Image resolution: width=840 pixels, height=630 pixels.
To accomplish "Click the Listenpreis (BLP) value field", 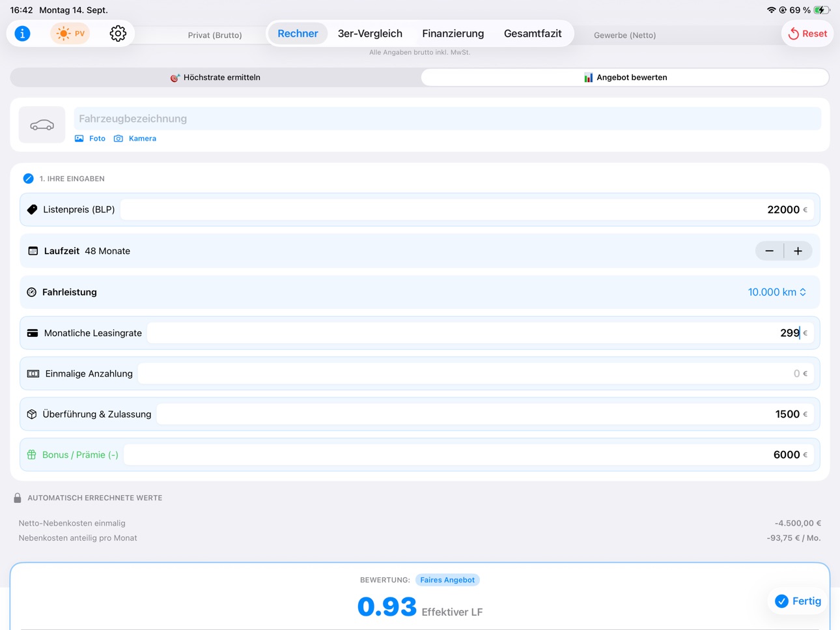I will pyautogui.click(x=466, y=210).
